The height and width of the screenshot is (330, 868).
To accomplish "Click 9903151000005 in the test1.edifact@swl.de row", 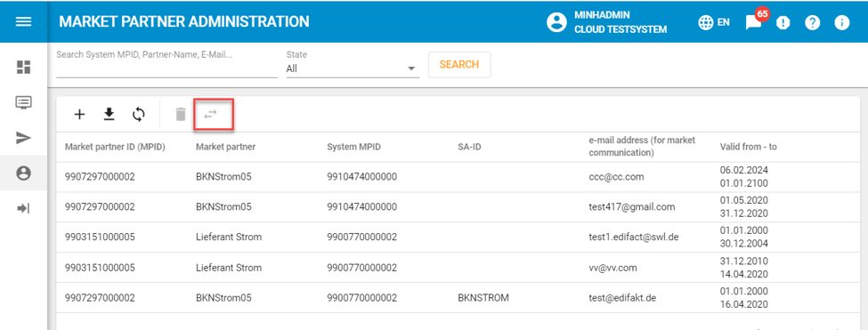I will point(100,237).
